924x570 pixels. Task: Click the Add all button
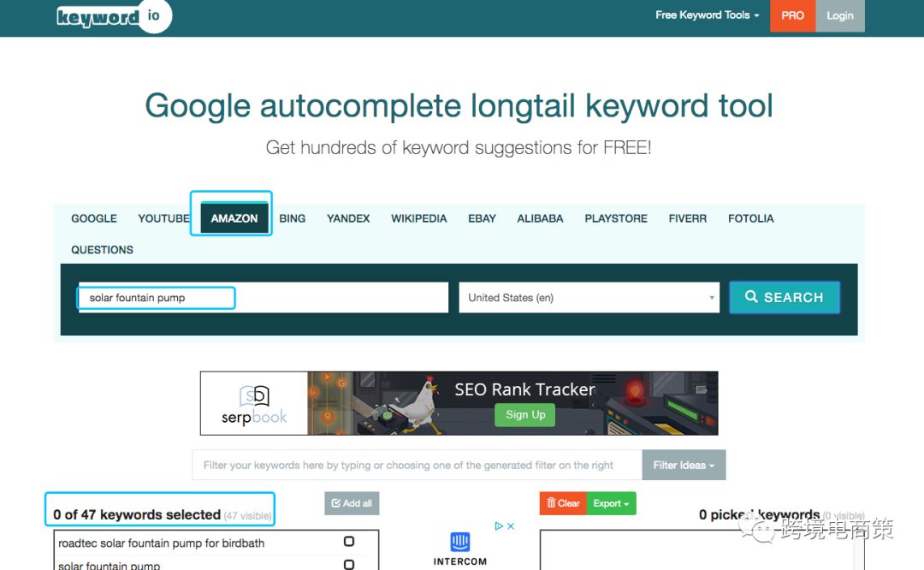[x=352, y=503]
